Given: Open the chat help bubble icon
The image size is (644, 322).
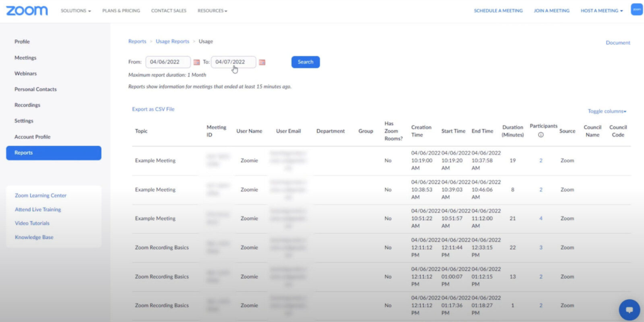Looking at the screenshot, I should pyautogui.click(x=629, y=309).
